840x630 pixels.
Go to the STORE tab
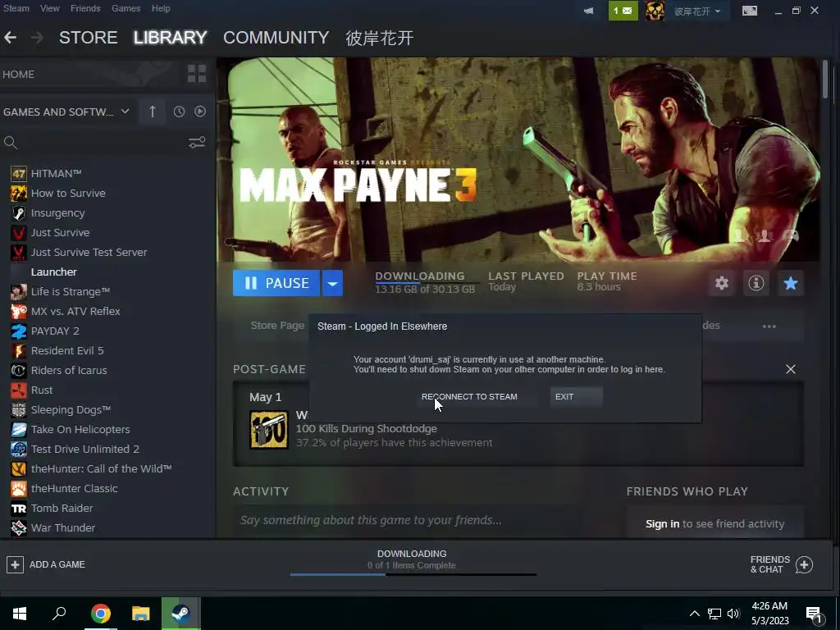click(x=89, y=38)
